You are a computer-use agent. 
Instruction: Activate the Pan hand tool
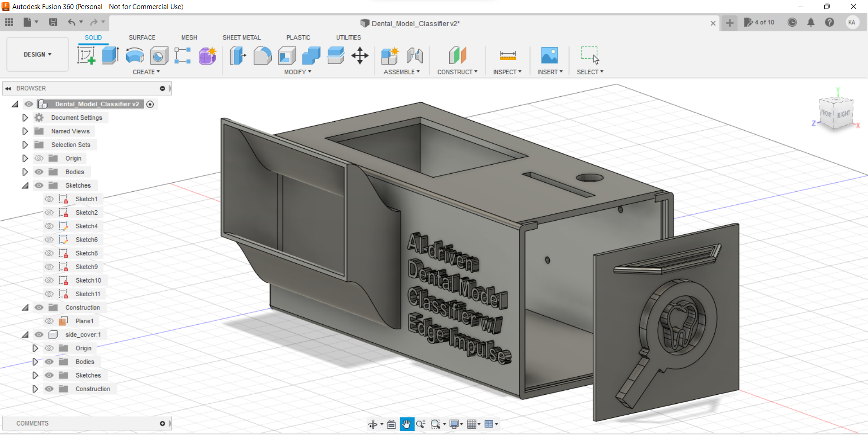click(407, 424)
